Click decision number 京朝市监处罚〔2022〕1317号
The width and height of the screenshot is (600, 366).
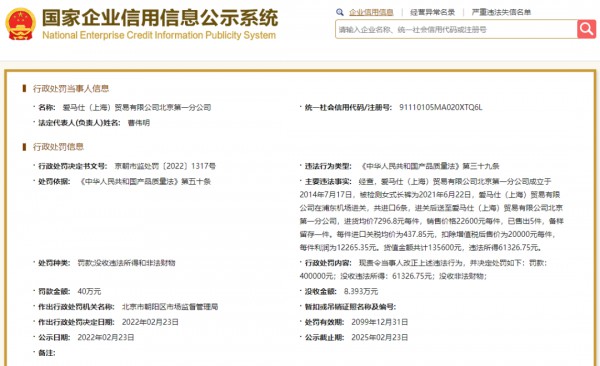point(165,166)
